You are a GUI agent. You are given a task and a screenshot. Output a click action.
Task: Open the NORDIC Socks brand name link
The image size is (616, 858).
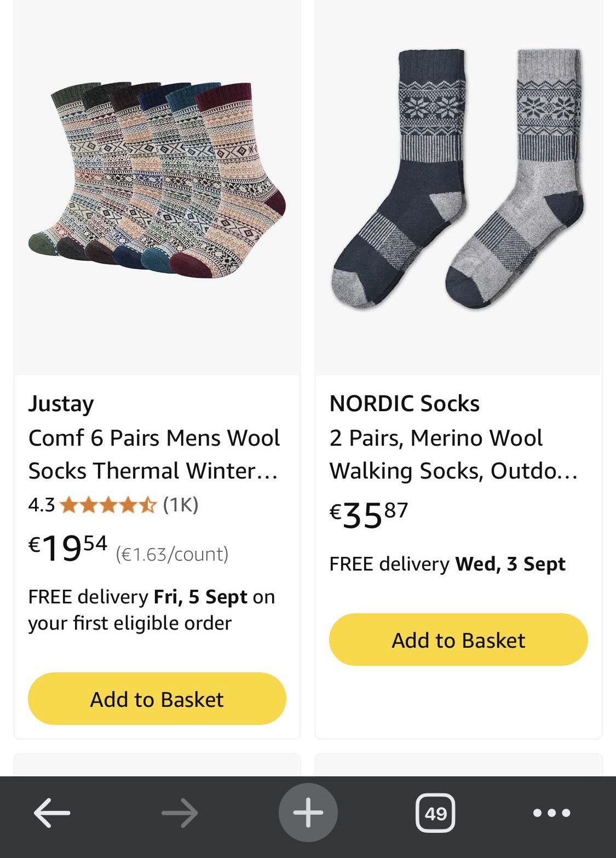click(404, 404)
